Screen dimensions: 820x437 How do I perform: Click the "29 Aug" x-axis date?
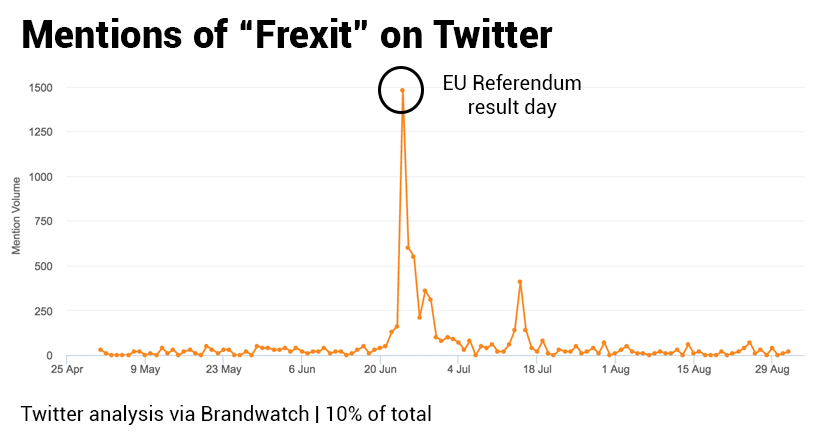[773, 370]
